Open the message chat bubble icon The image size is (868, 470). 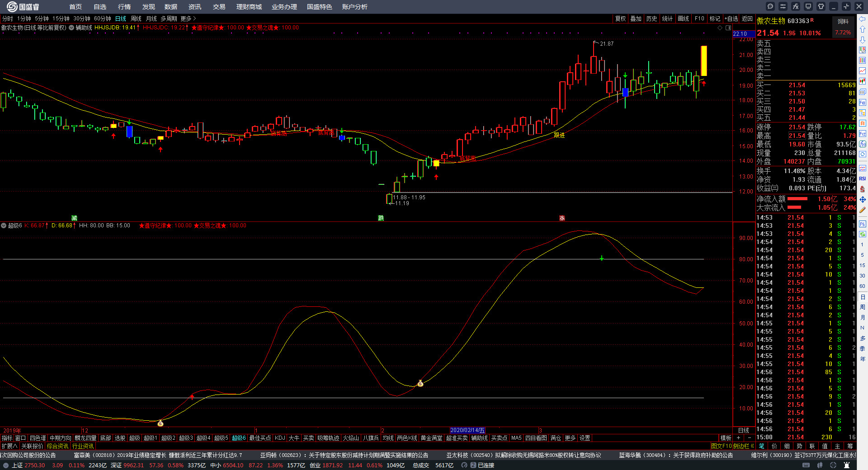point(770,6)
